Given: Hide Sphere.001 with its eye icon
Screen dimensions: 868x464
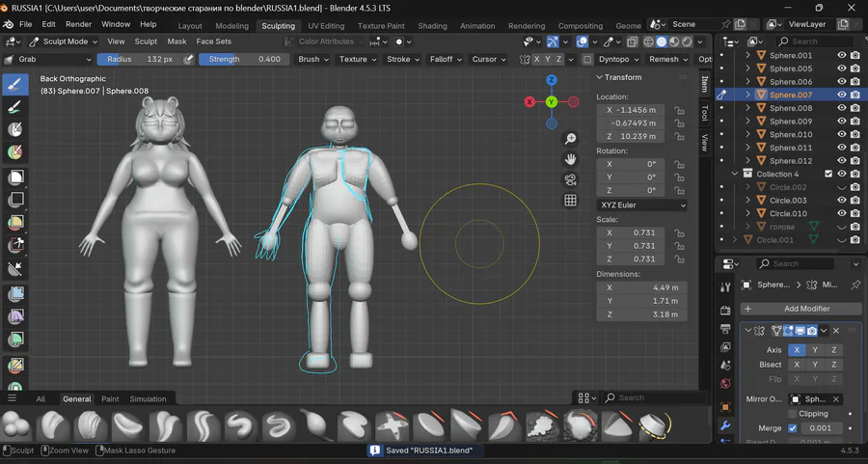Looking at the screenshot, I should (842, 55).
